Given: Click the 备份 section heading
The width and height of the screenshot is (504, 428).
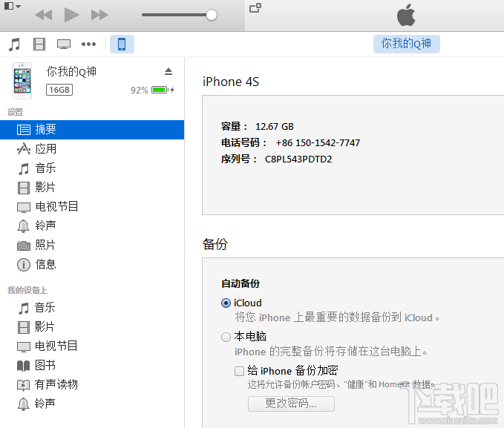Looking at the screenshot, I should click(215, 244).
